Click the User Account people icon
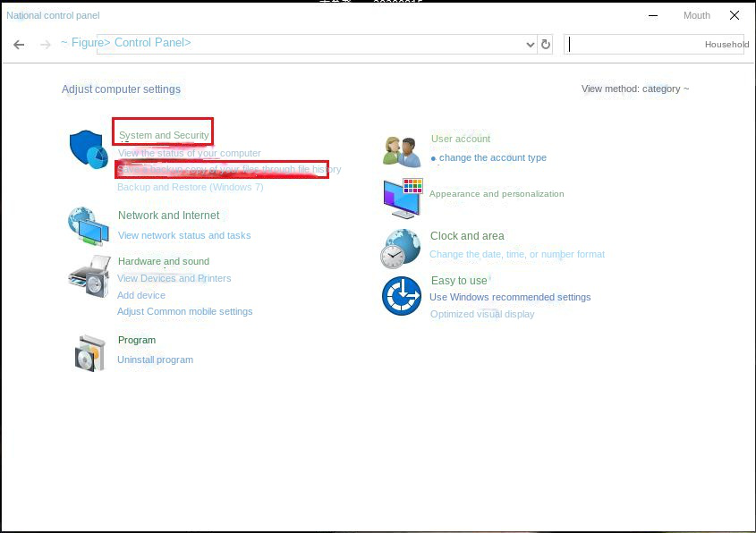The image size is (756, 533). tap(401, 150)
